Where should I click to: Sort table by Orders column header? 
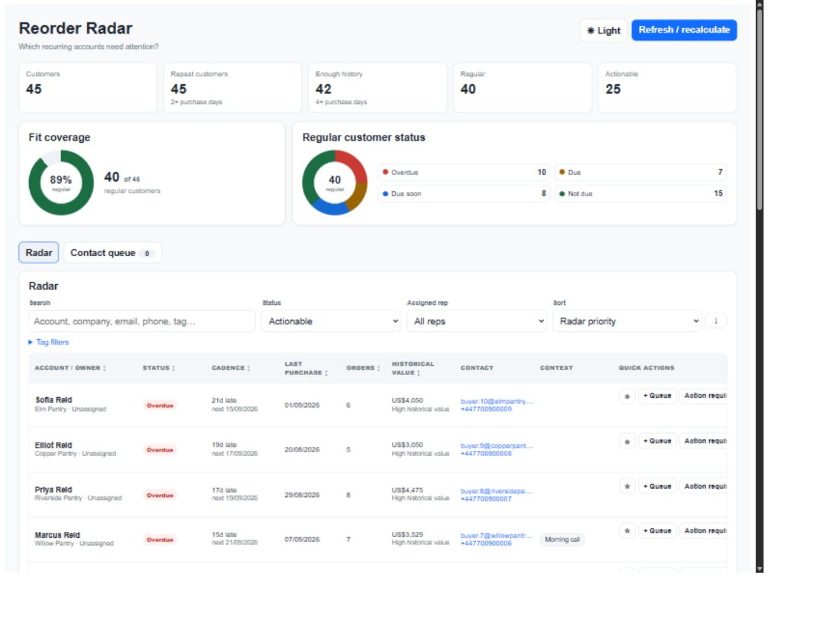[363, 368]
